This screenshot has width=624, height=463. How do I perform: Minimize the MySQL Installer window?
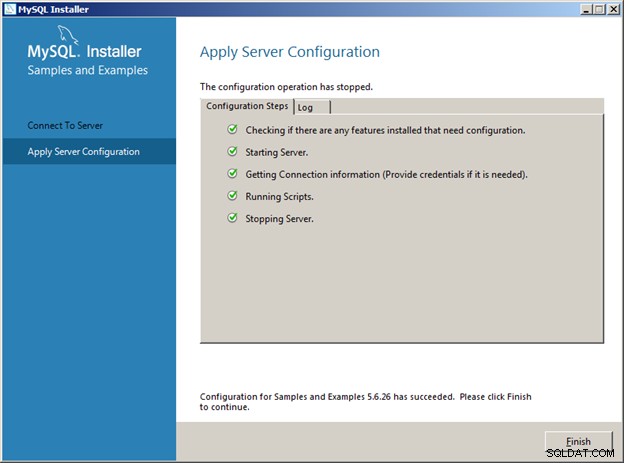(586, 9)
